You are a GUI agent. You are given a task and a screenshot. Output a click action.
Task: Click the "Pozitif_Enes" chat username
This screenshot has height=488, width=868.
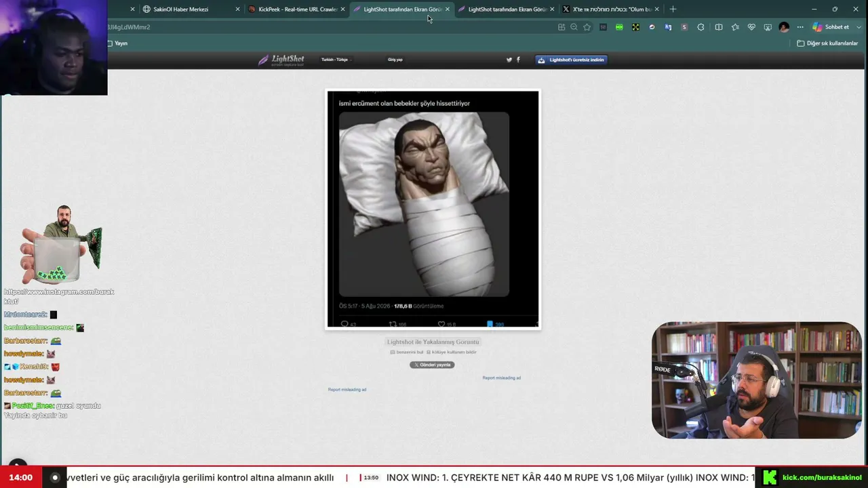pos(33,405)
